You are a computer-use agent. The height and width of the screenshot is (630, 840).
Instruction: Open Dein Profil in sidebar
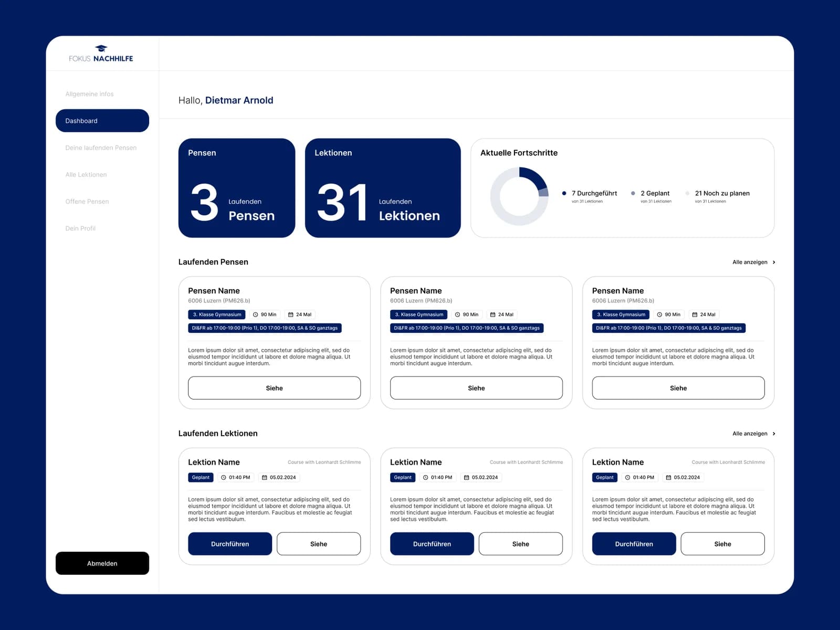[x=80, y=228]
